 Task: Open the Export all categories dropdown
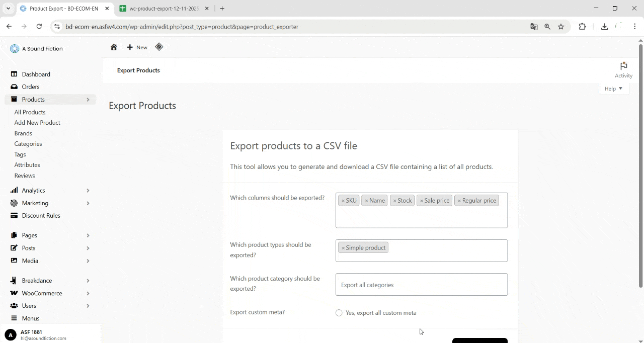point(422,285)
